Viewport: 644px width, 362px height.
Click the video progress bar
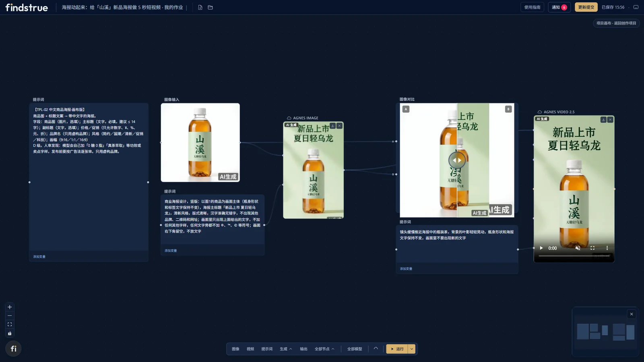click(574, 256)
